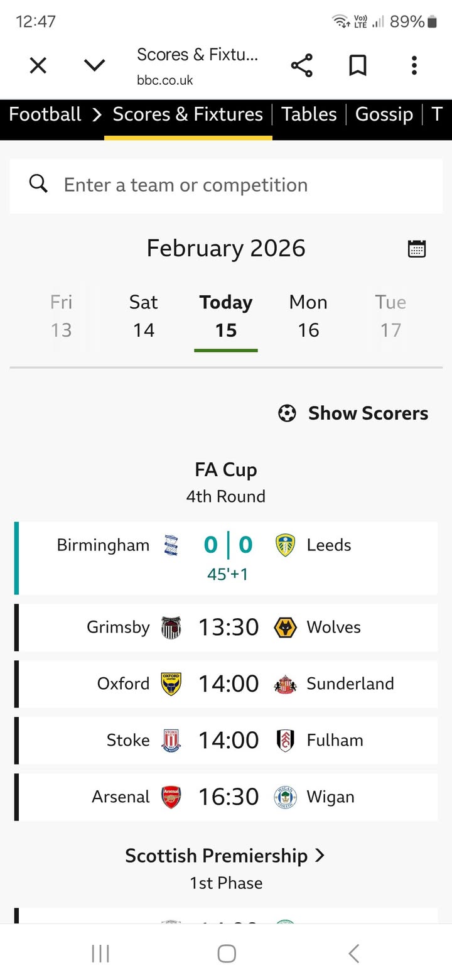The width and height of the screenshot is (452, 980).
Task: Tap the search magnifier icon
Action: click(x=38, y=184)
